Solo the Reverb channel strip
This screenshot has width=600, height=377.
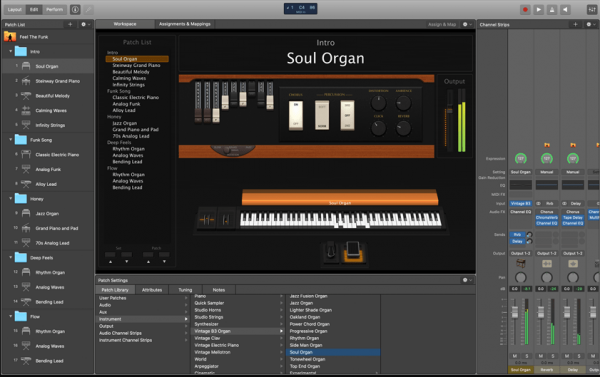coord(553,356)
